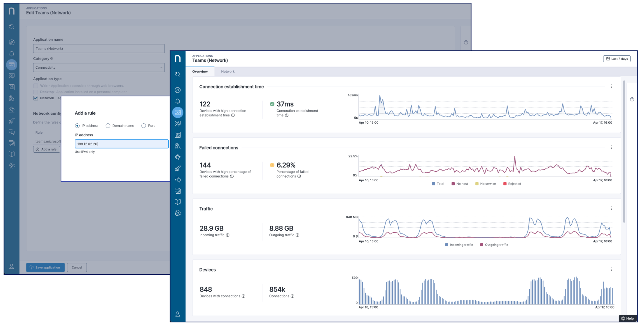Screen dimensions: 644x327
Task: Open the Category dropdown showing Connectivity
Action: (x=99, y=68)
